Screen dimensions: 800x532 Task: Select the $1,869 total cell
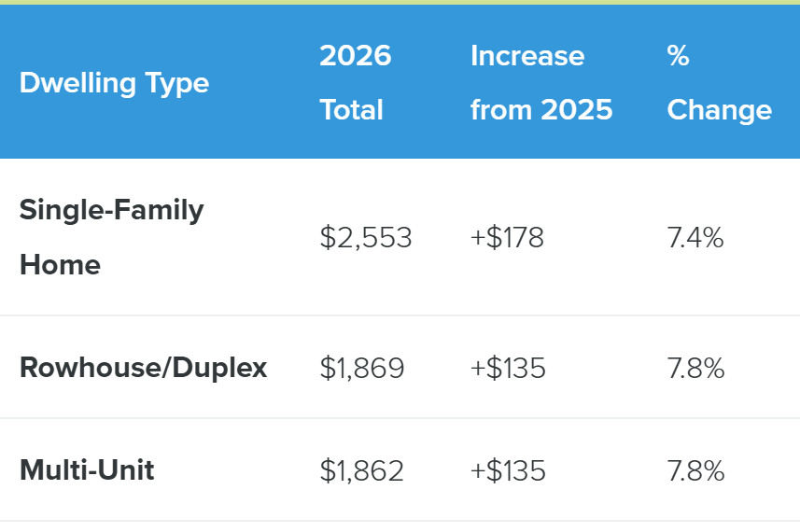click(x=361, y=369)
